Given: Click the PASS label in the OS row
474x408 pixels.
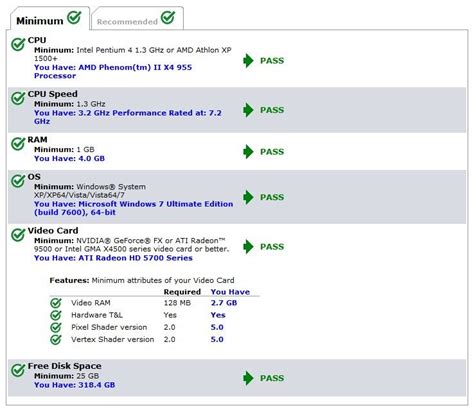Looking at the screenshot, I should [x=272, y=197].
